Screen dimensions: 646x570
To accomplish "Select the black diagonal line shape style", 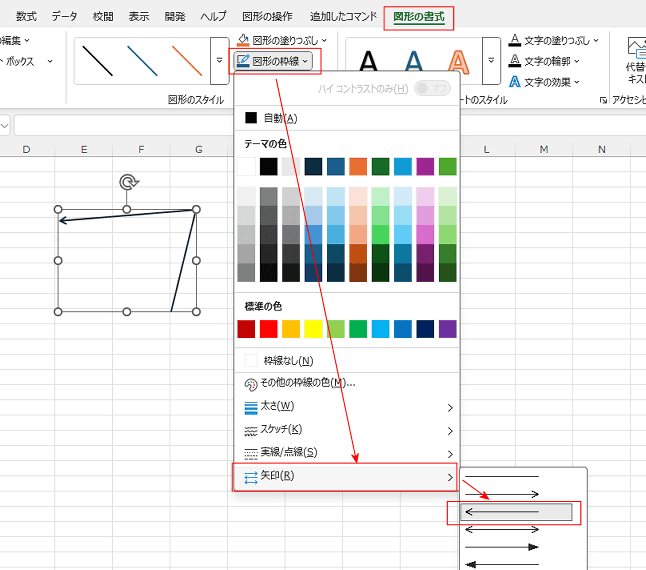I will click(98, 62).
